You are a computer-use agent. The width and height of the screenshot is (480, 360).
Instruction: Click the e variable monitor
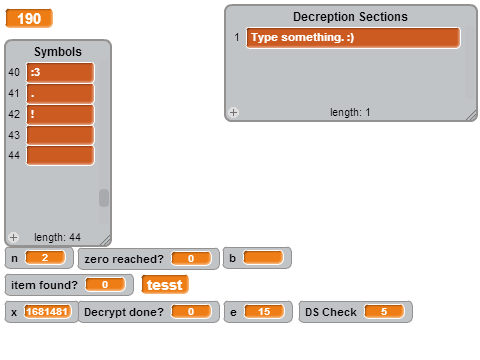258,312
